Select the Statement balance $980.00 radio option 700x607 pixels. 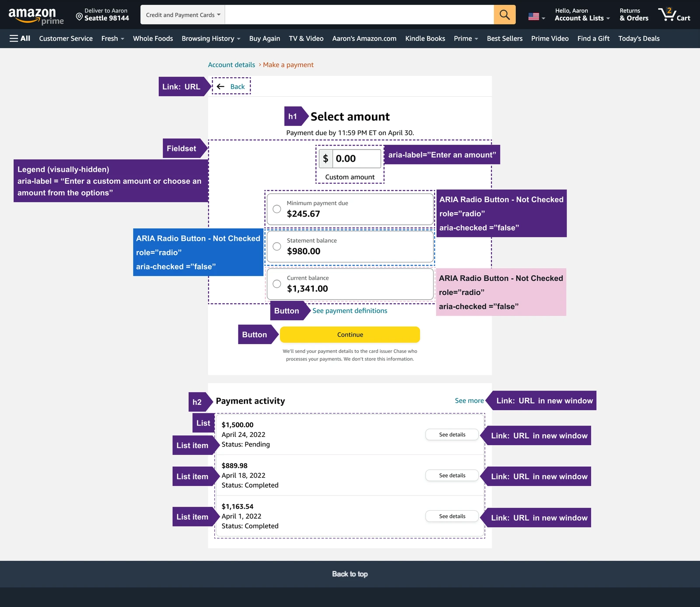pyautogui.click(x=350, y=247)
